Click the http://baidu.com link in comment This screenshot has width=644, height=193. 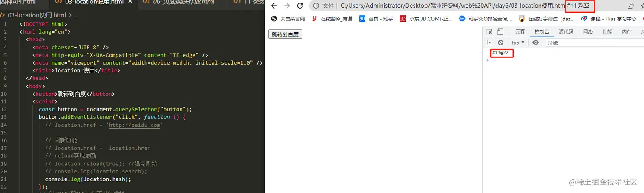[x=135, y=125]
